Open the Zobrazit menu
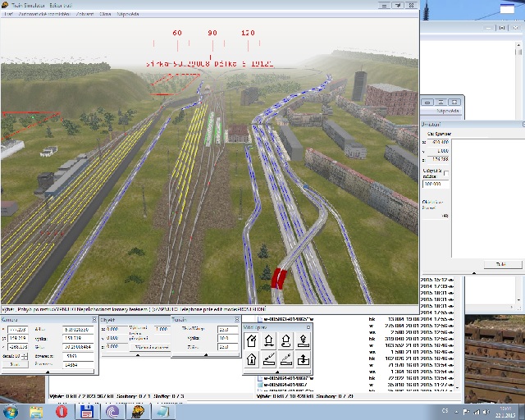525x420 pixels. [x=84, y=14]
